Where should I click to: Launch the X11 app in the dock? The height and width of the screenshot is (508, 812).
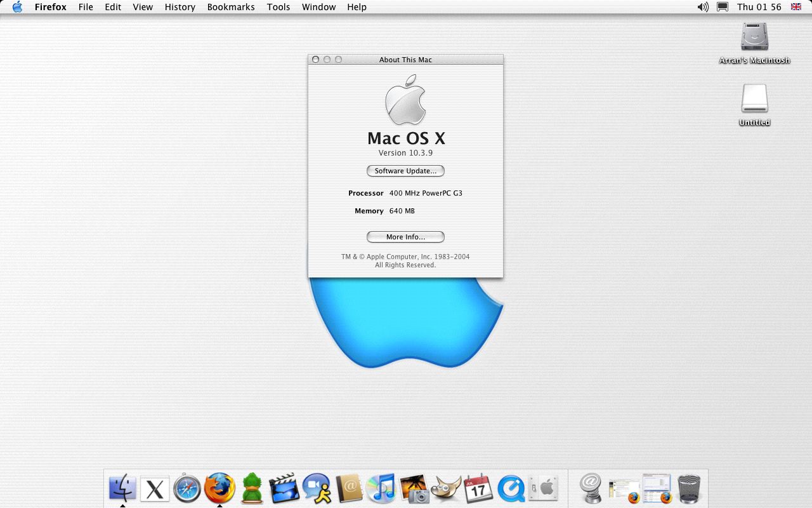[x=155, y=490]
